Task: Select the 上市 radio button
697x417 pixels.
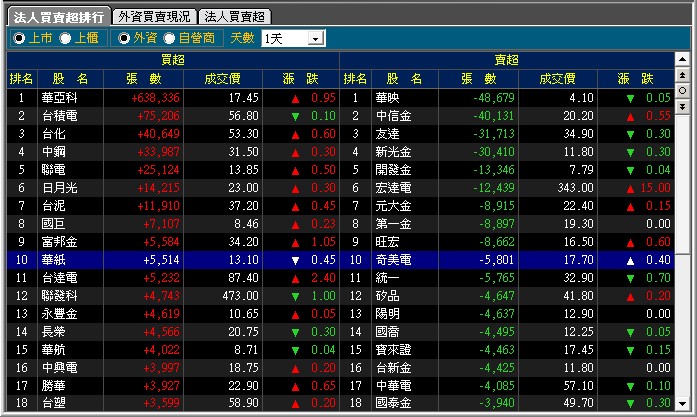Action: tap(19, 38)
